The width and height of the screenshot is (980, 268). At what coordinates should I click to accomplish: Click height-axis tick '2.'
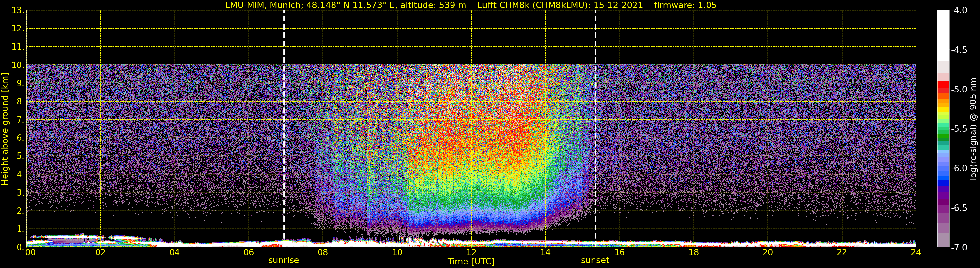[x=20, y=211]
